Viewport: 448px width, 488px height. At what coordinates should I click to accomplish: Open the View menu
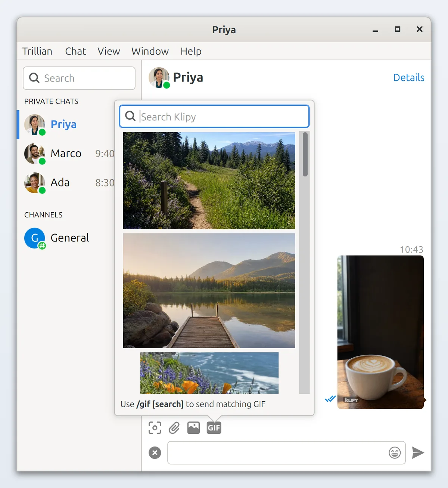(109, 51)
